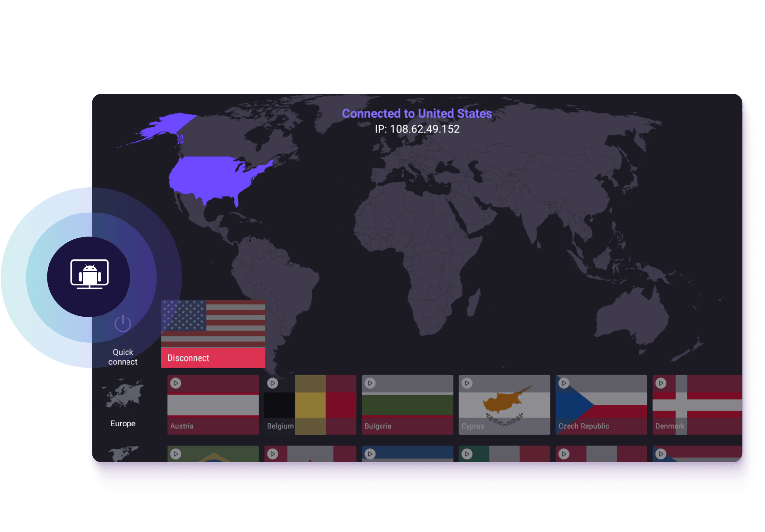Select the United States flag thumbnail
Screen dimensions: 765x532
point(213,323)
